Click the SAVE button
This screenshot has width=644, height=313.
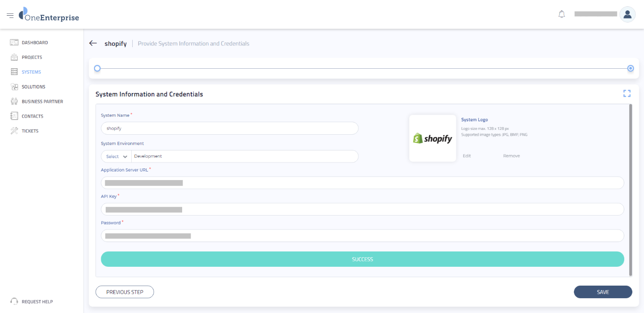[x=603, y=291]
